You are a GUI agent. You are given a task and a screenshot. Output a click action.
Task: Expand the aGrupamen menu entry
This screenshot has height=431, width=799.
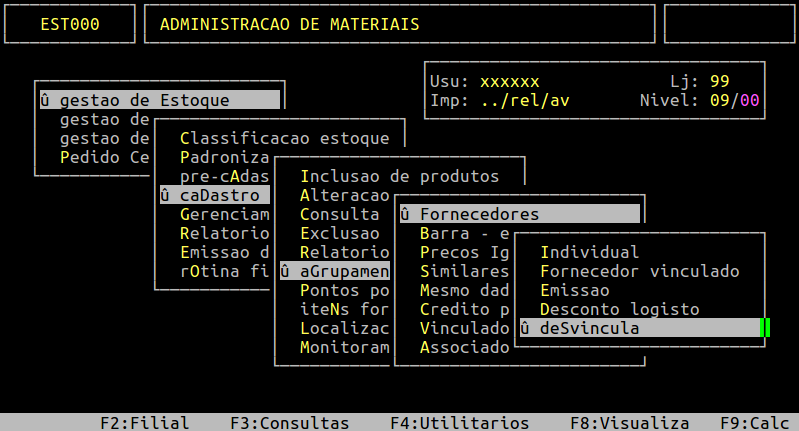[334, 271]
